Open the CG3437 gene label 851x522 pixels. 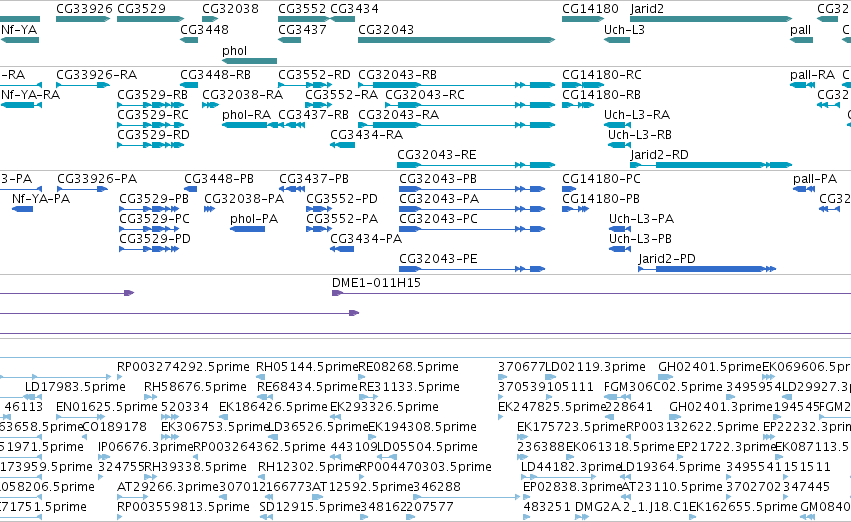[x=302, y=29]
